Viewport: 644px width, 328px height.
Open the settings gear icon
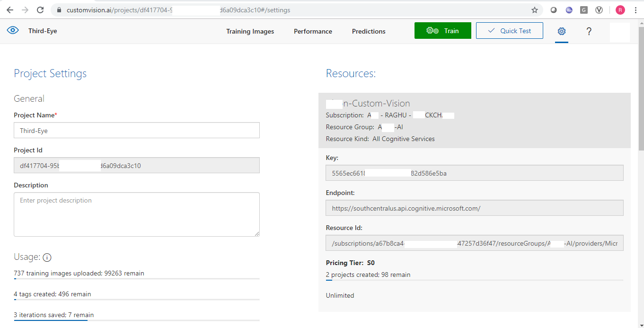coord(562,31)
